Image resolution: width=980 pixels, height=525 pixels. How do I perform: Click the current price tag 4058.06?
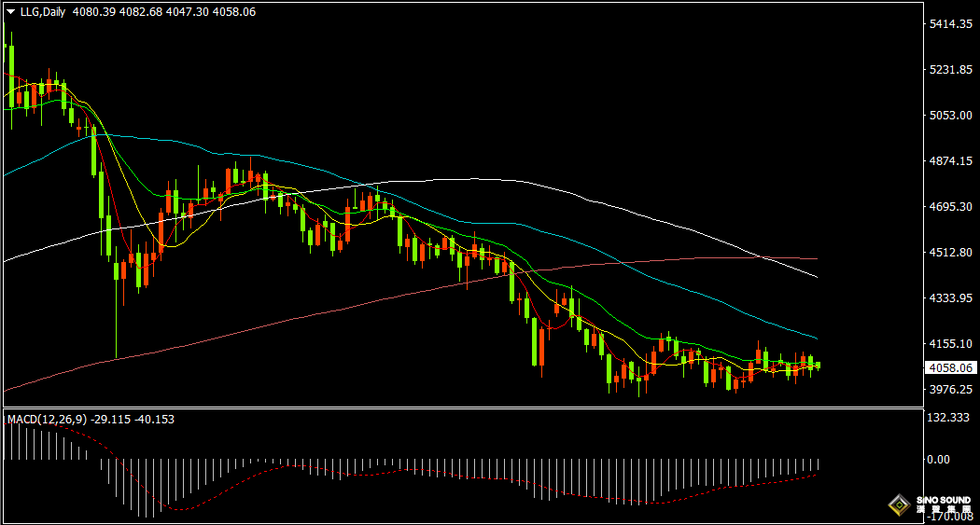pos(951,367)
